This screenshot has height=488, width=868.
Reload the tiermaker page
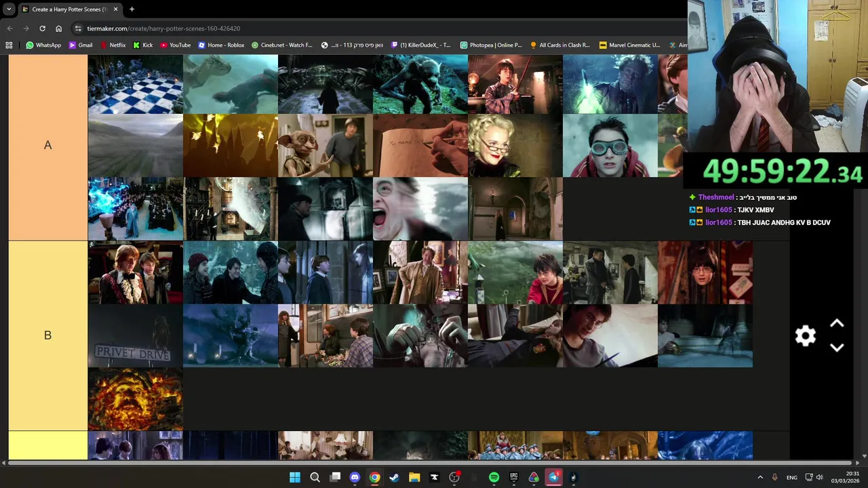pos(42,28)
